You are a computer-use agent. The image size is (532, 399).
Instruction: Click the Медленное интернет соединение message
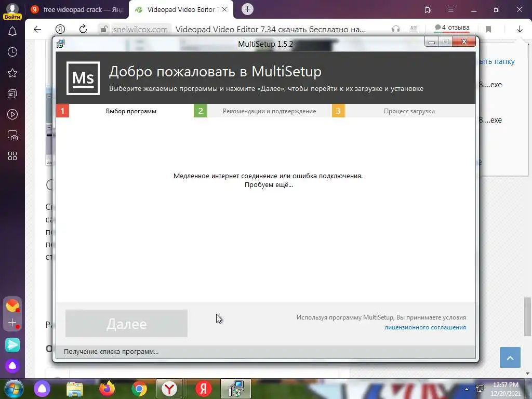268,176
